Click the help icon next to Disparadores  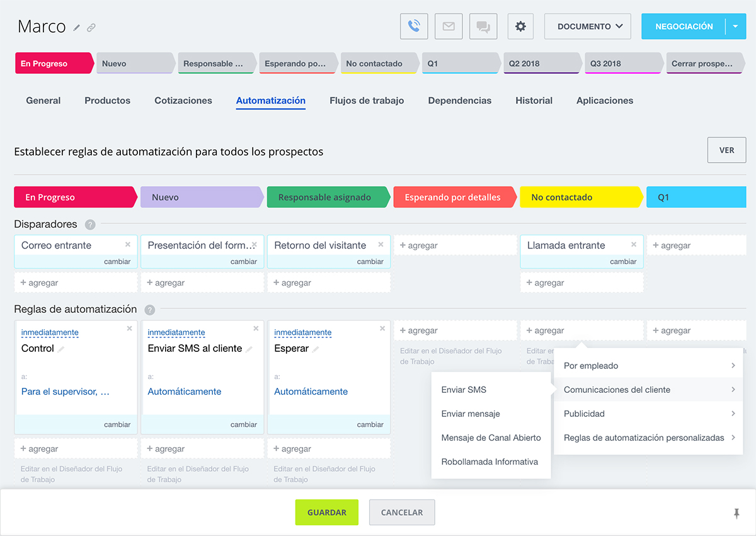click(90, 224)
